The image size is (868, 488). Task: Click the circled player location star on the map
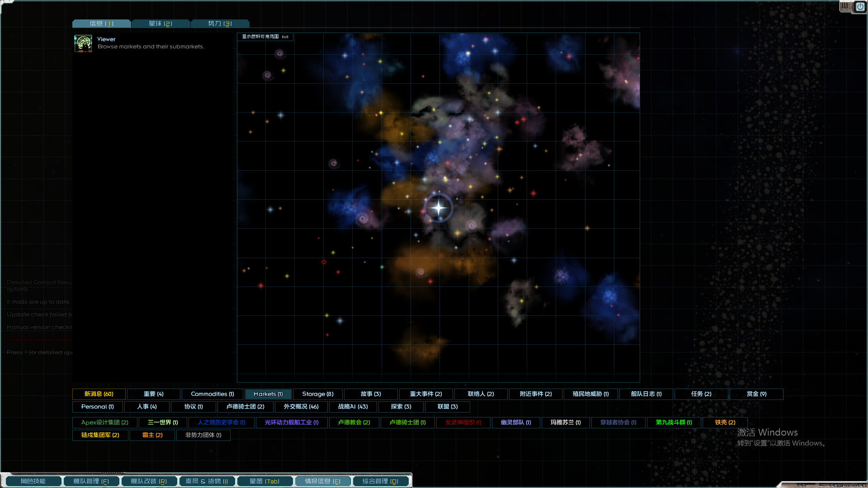[x=438, y=208]
